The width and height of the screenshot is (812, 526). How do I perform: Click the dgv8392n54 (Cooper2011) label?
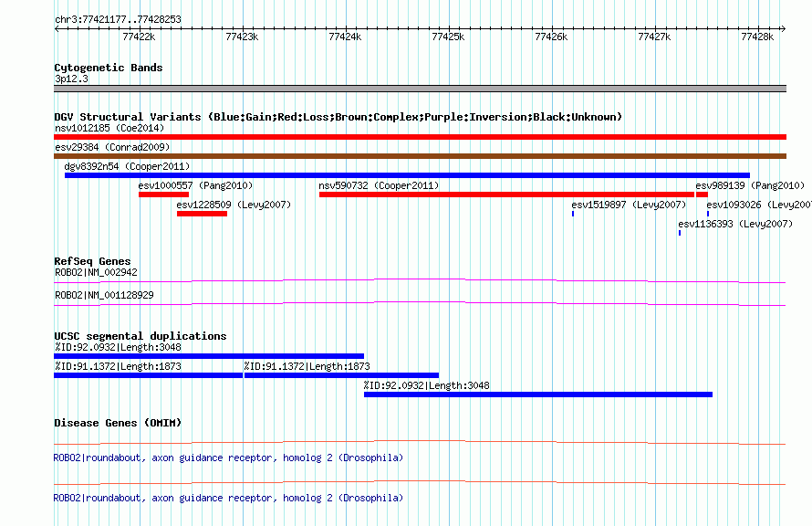pyautogui.click(x=127, y=166)
